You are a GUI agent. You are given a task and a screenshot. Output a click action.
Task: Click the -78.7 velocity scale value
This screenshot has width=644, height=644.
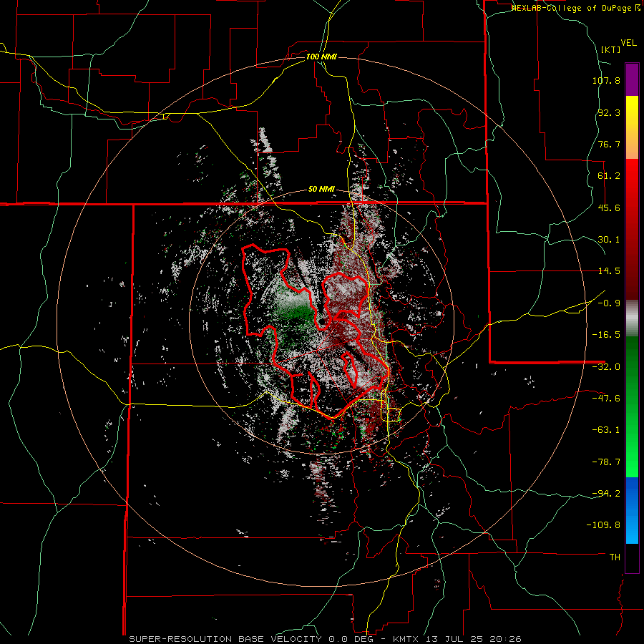[x=606, y=462]
